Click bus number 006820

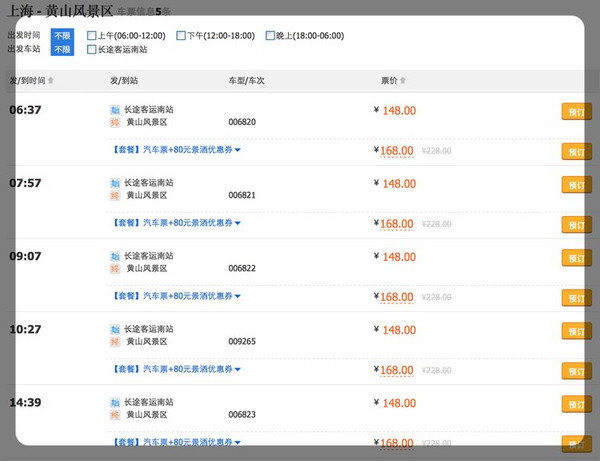pyautogui.click(x=242, y=122)
